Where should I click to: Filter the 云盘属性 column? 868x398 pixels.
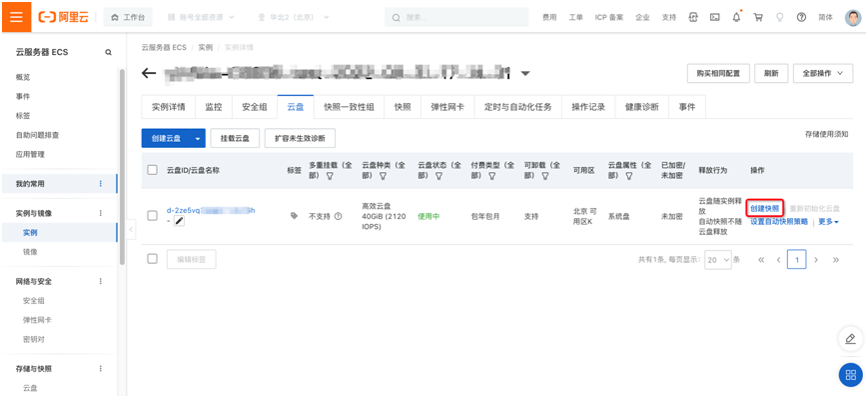pyautogui.click(x=629, y=176)
